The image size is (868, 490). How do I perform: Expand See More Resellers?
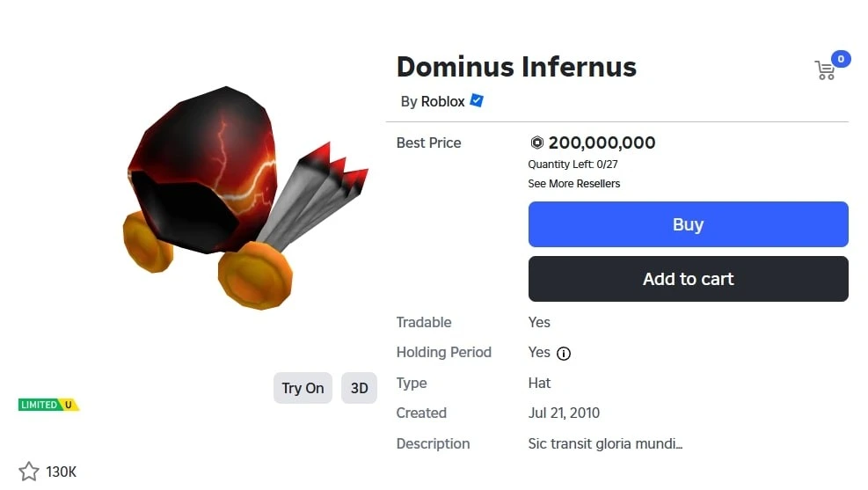point(573,184)
